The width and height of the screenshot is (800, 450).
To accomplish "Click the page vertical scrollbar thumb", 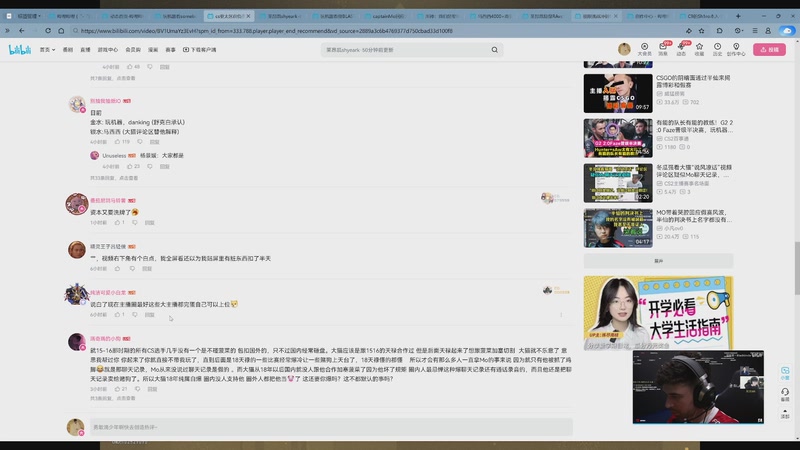I will [x=796, y=268].
